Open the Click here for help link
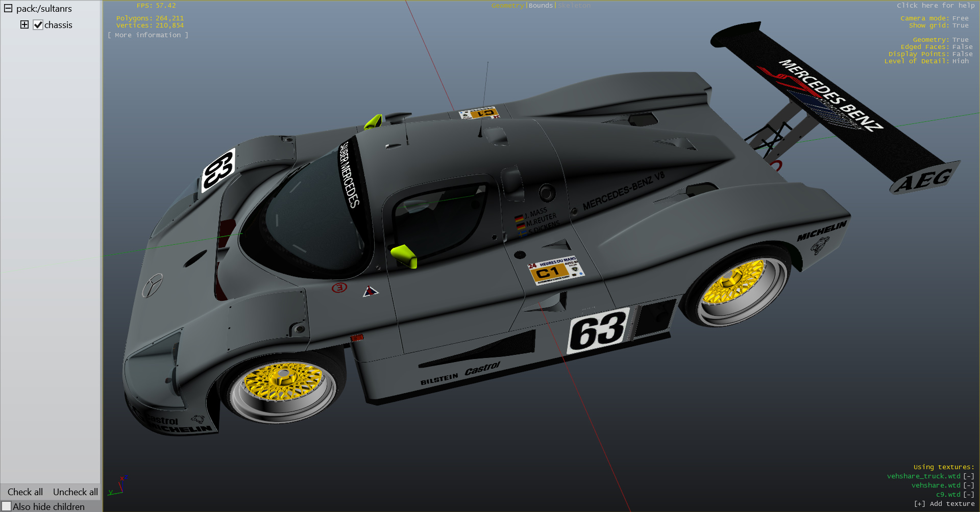Screen dimensions: 980x512 [x=935, y=6]
